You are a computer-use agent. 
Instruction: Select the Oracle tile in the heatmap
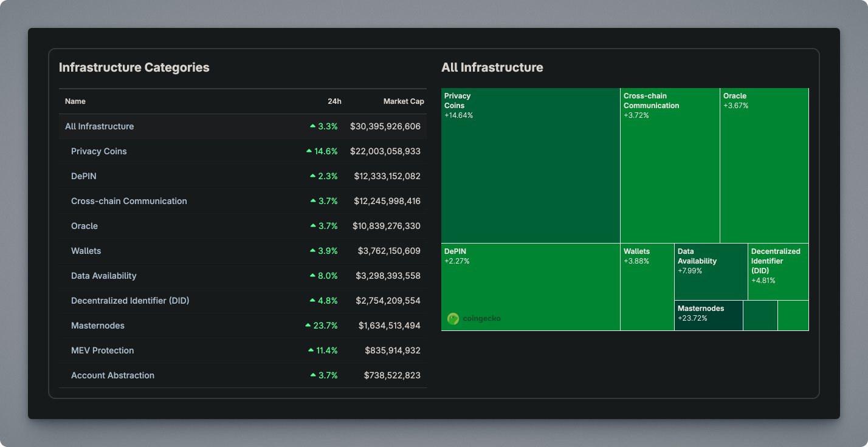coord(763,164)
